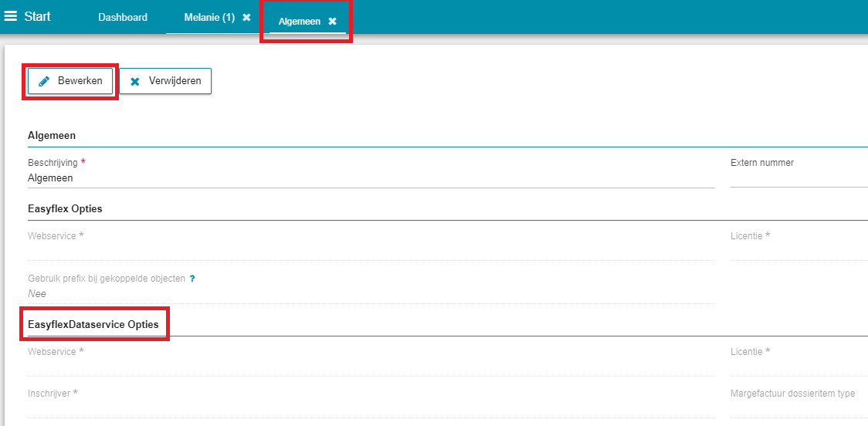Click the Verwijderen delete button

(165, 81)
